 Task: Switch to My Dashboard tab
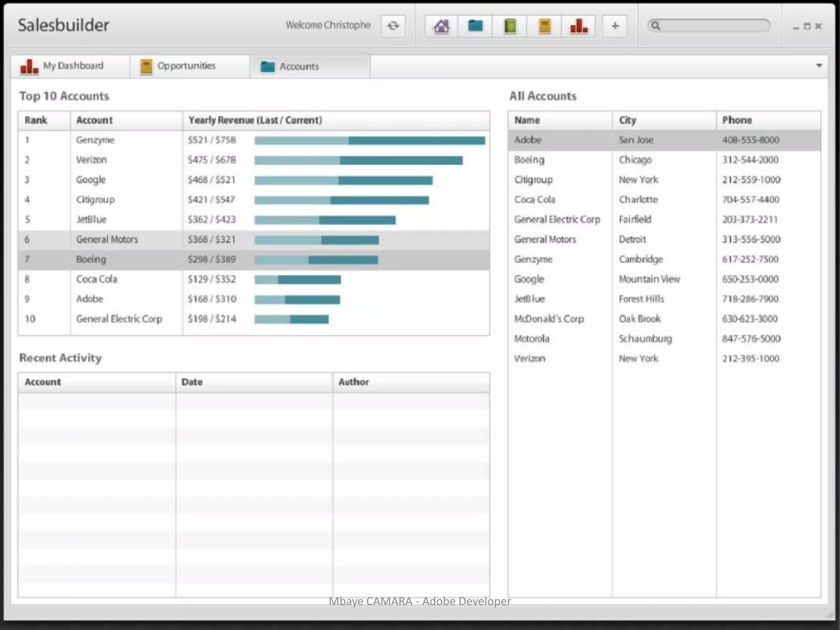click(70, 66)
